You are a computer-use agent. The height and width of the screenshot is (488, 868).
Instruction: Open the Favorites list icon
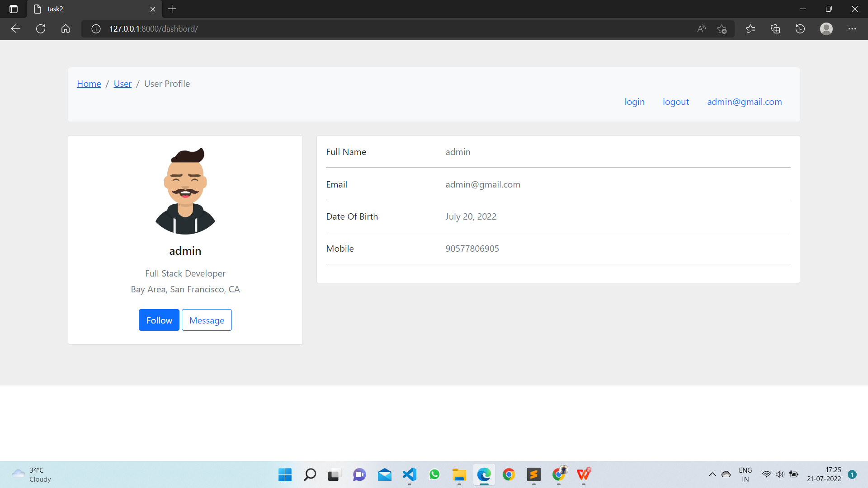750,29
